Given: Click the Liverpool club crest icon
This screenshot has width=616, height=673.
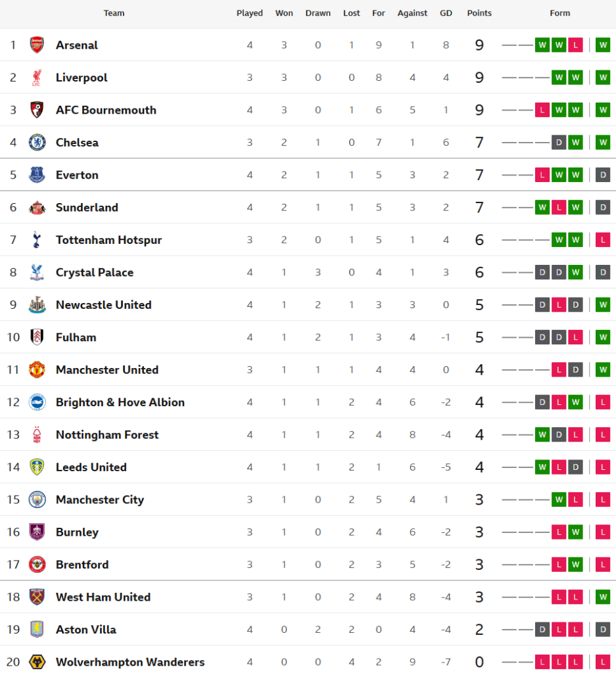Looking at the screenshot, I should tap(37, 78).
